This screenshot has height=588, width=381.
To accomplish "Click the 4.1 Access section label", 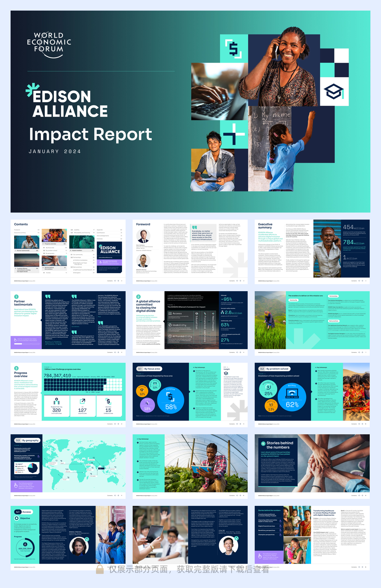I will 23,512.
